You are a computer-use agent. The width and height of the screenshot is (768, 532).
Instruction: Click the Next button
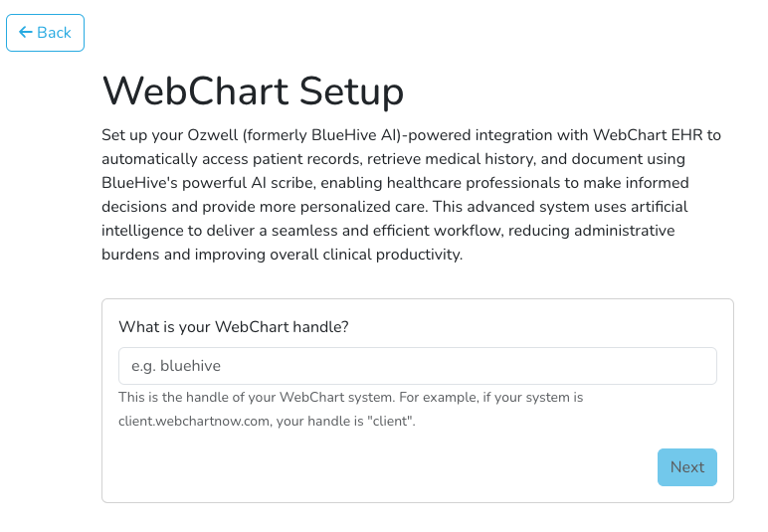687,467
